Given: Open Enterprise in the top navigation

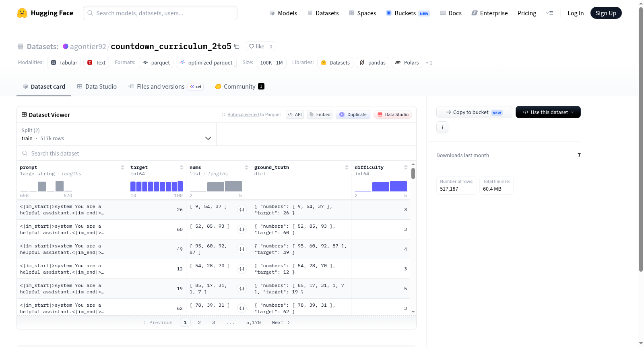Looking at the screenshot, I should [489, 13].
